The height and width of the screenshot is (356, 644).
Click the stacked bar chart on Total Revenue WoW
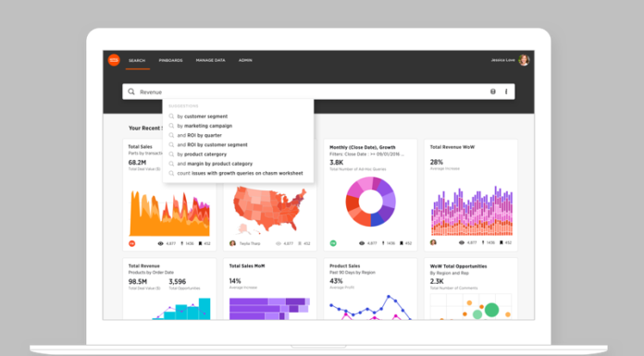[472, 211]
